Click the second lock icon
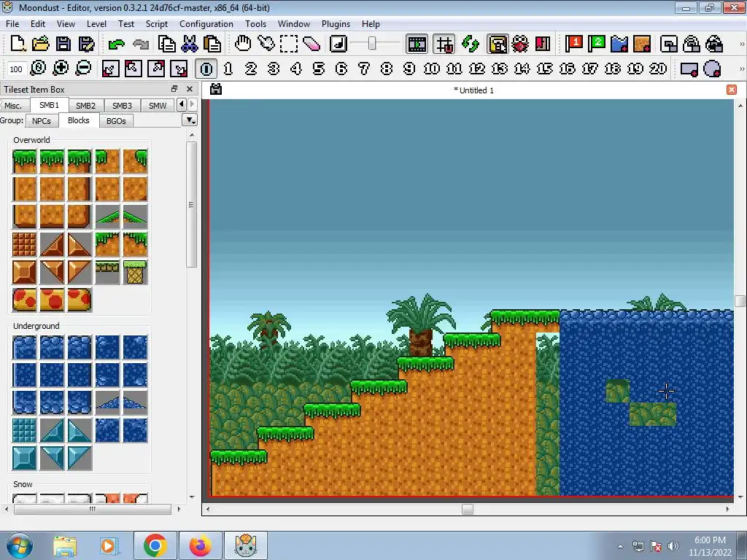This screenshot has width=747, height=560. tap(714, 44)
